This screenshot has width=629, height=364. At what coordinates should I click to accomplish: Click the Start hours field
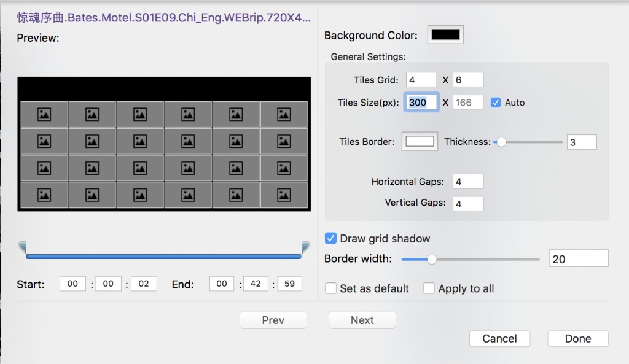point(72,284)
